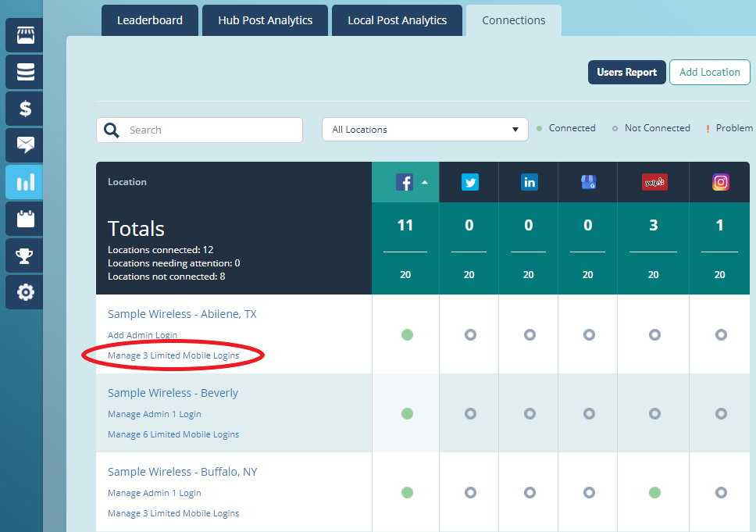Click the Add Location button

coord(710,73)
